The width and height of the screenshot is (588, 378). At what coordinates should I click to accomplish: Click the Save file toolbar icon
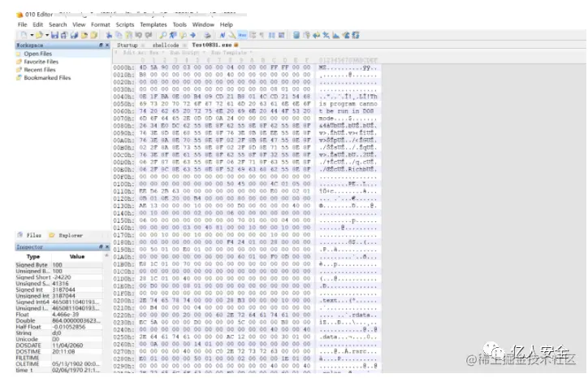pos(54,35)
